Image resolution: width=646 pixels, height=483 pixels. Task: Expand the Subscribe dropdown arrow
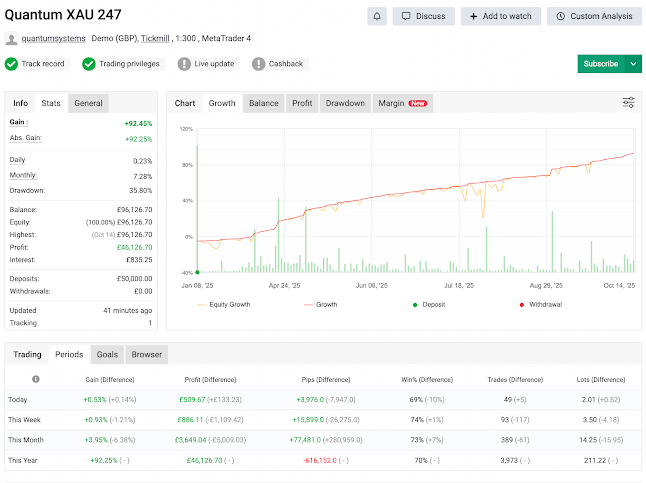(634, 64)
